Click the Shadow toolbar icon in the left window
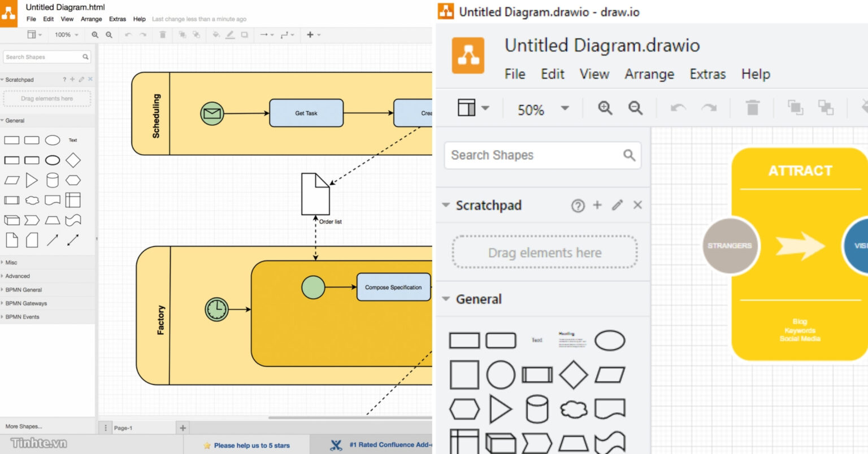Image resolution: width=868 pixels, height=454 pixels. click(244, 35)
